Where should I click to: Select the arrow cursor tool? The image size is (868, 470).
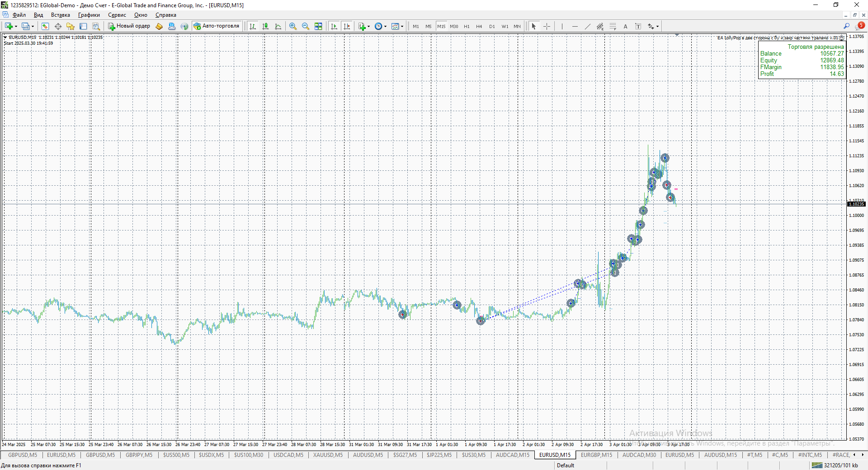pyautogui.click(x=534, y=26)
